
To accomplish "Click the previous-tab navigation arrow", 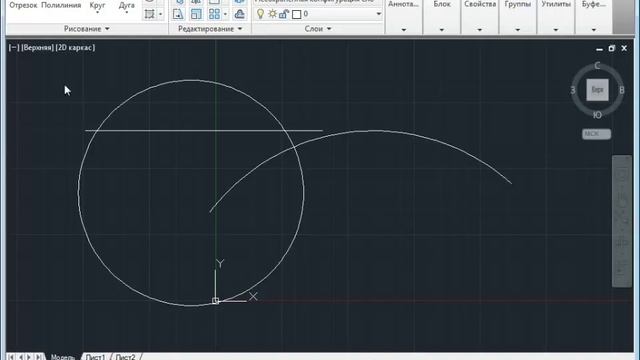I will (x=20, y=357).
